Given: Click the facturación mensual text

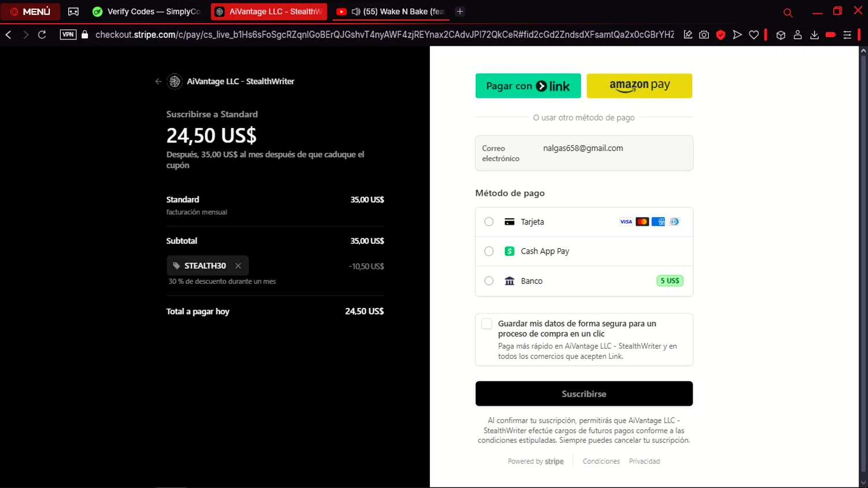Looking at the screenshot, I should click(x=197, y=212).
